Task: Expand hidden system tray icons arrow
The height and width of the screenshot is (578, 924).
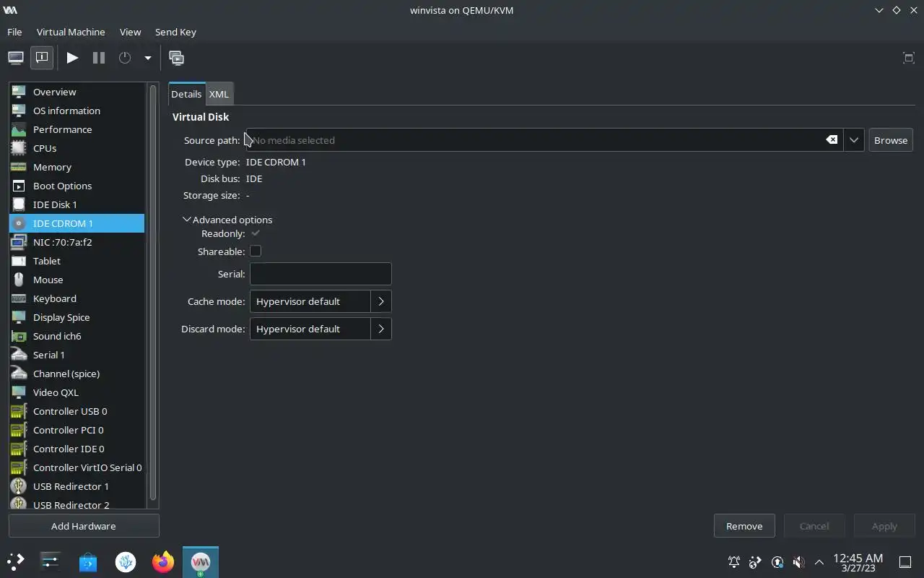Action: (819, 562)
